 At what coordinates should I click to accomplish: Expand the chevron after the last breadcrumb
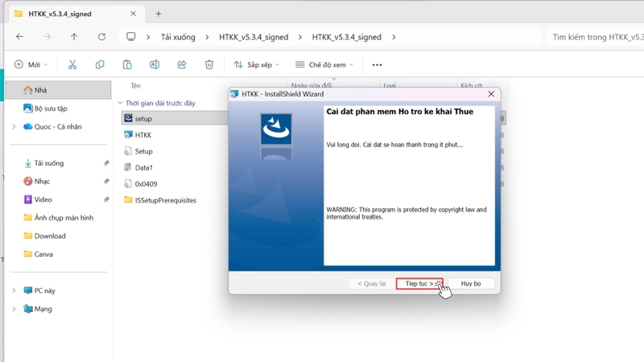394,37
